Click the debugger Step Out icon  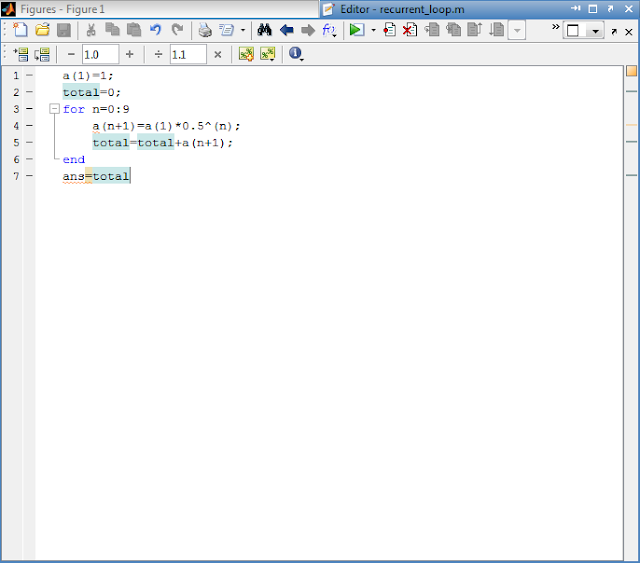[x=475, y=30]
